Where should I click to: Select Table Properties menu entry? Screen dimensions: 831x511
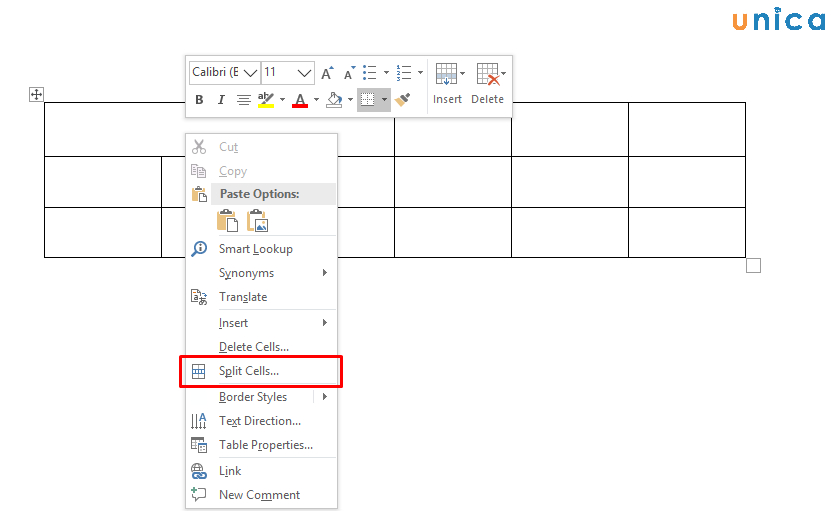point(265,445)
